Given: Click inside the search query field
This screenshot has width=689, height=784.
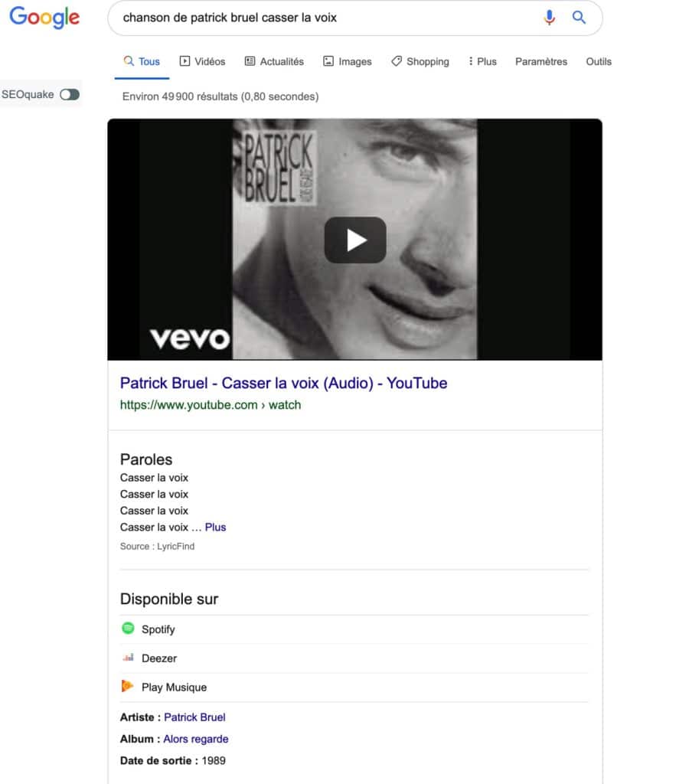Looking at the screenshot, I should 322,18.
